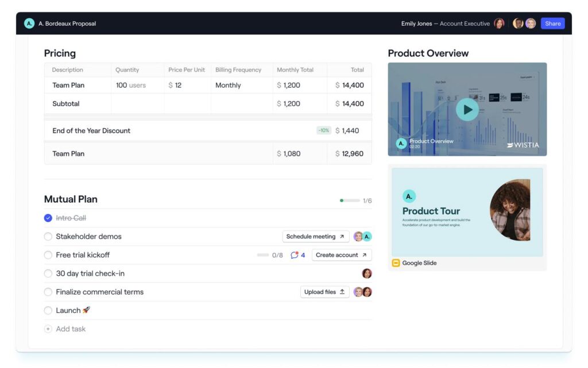Click the Share button
Viewport: 588px width, 368px height.
[x=552, y=24]
